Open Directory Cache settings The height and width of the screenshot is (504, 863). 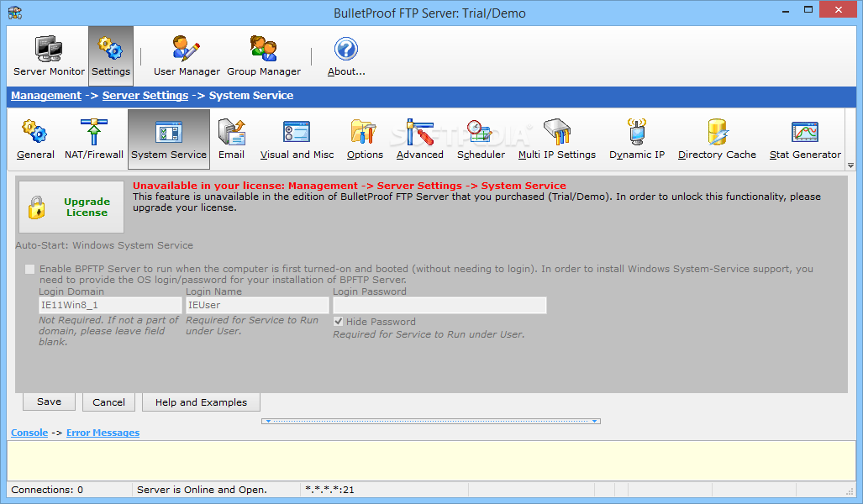tap(717, 139)
